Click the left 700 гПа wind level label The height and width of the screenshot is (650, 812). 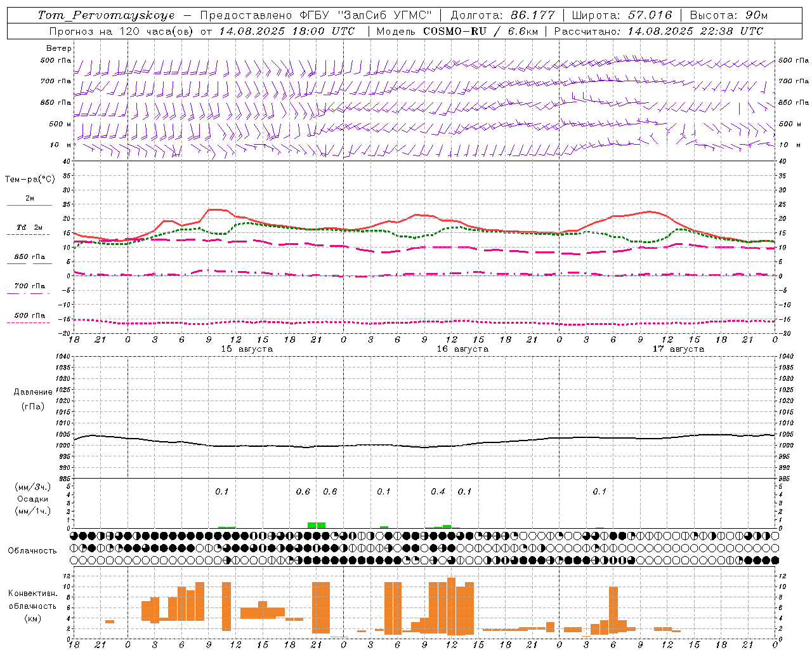[56, 81]
